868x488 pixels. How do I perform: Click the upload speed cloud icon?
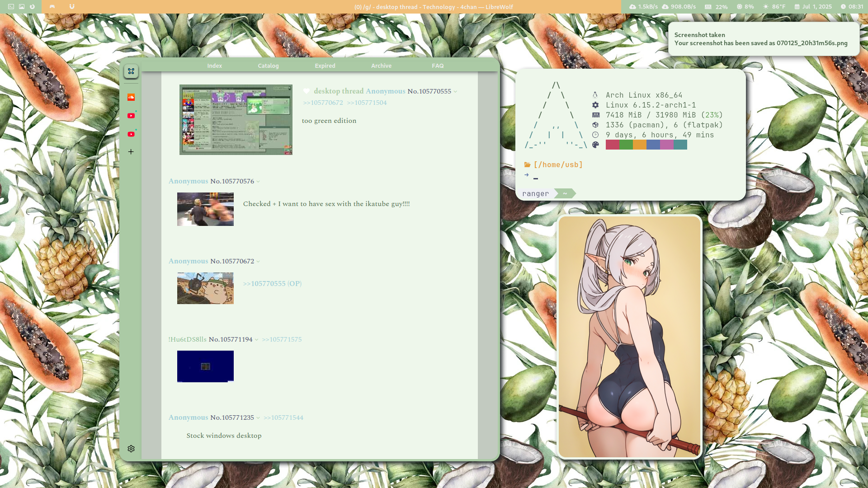click(x=632, y=7)
